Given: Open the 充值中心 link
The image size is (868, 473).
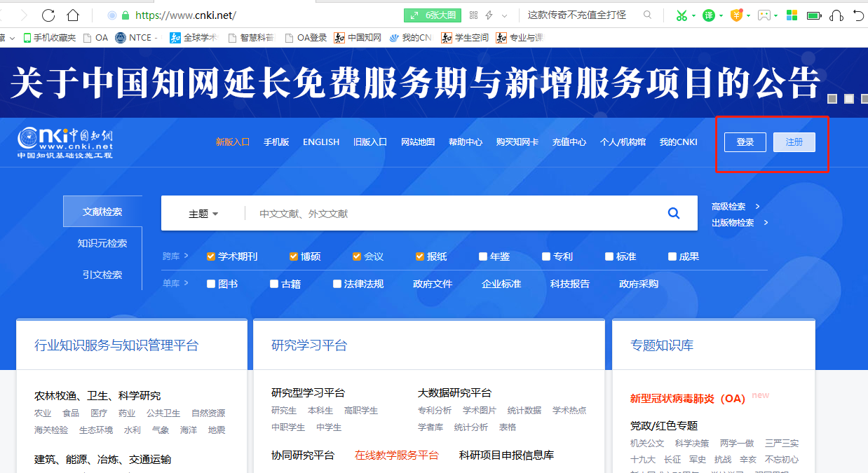Looking at the screenshot, I should click(x=569, y=142).
